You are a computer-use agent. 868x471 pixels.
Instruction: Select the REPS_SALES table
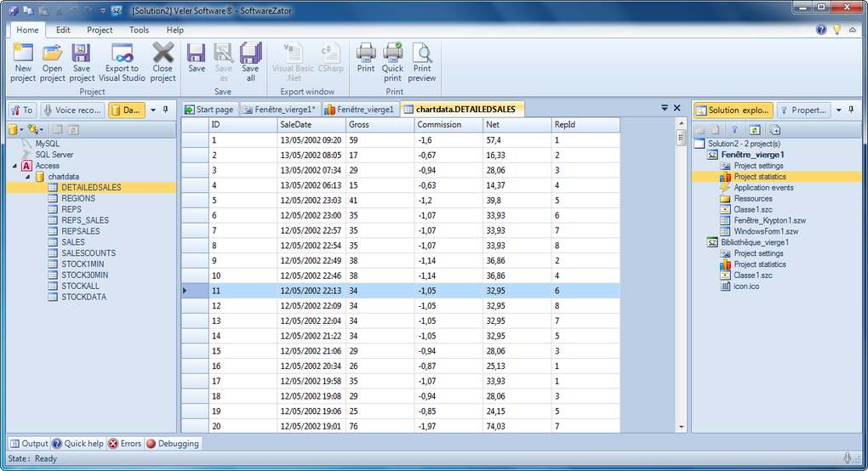(x=85, y=220)
